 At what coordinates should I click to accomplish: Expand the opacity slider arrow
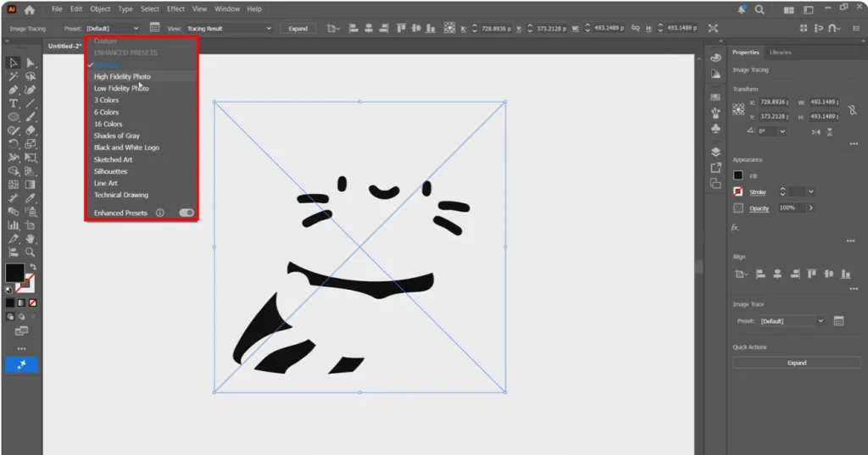tap(811, 208)
